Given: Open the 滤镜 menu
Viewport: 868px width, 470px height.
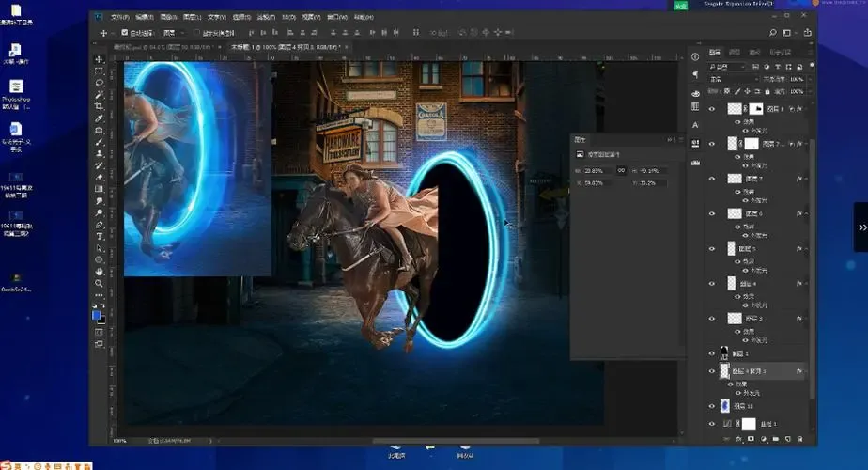Looking at the screenshot, I should pos(266,17).
